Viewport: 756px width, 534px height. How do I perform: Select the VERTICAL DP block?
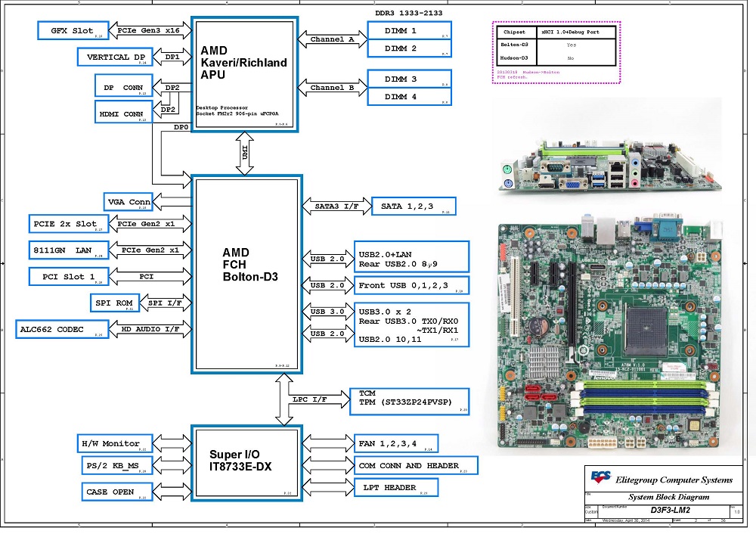(x=115, y=57)
